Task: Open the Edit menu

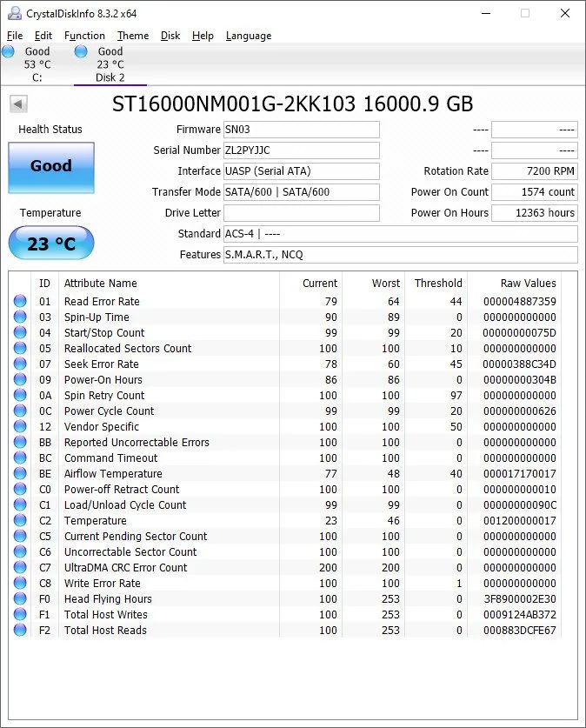Action: tap(43, 36)
